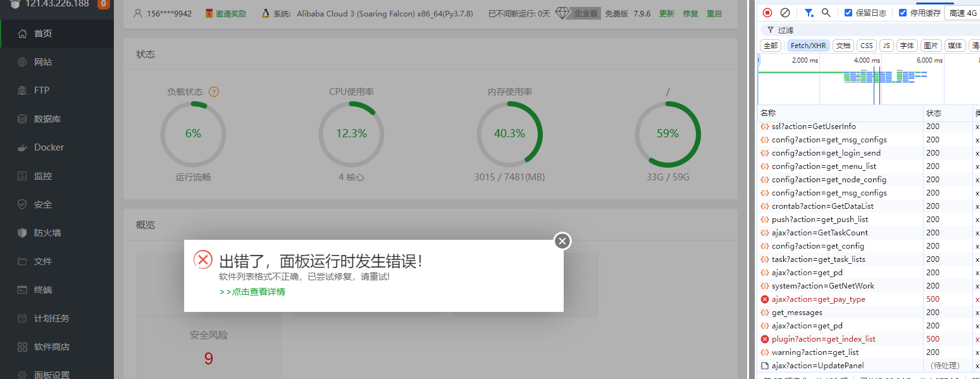Click the user avatar icon beside phone number
The image size is (980, 379).
click(x=138, y=13)
